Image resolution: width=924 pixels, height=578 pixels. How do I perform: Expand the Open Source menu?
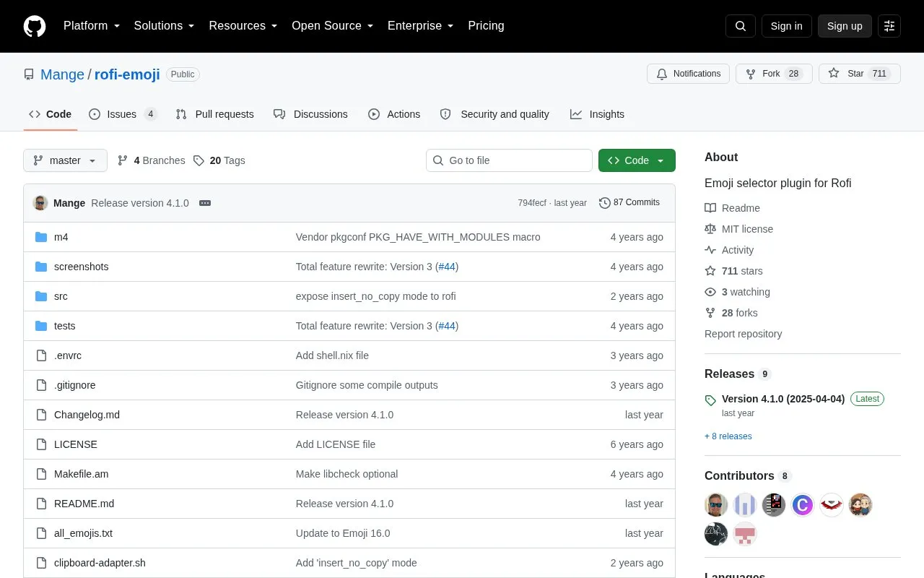pos(333,26)
